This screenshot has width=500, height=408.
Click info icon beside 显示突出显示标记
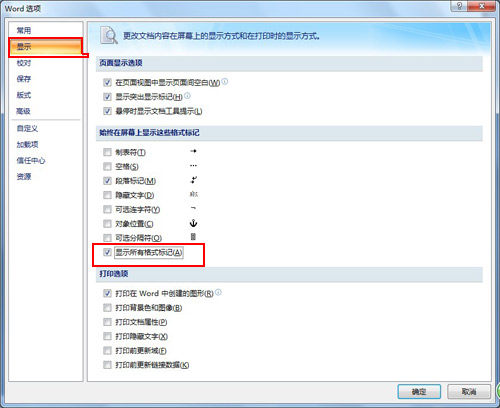click(x=187, y=95)
